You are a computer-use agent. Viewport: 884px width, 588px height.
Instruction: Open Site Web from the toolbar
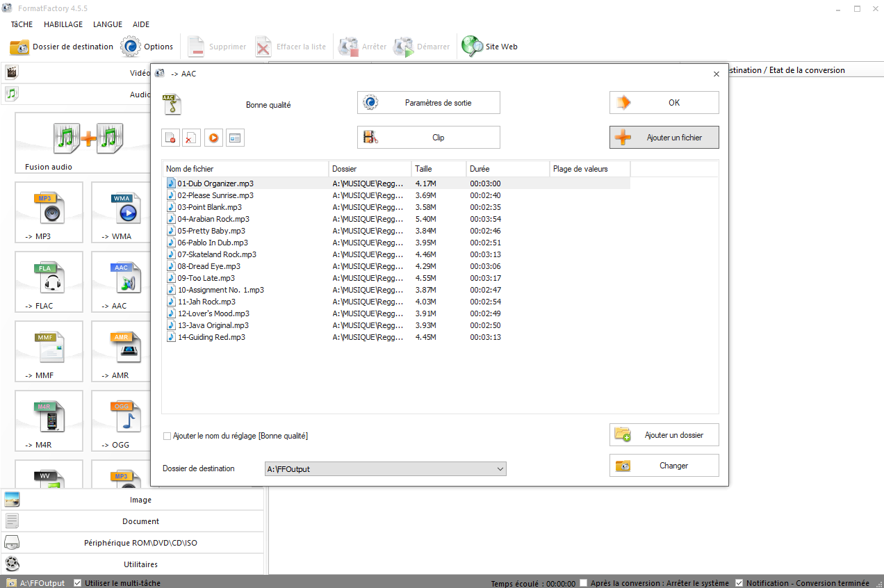click(490, 47)
